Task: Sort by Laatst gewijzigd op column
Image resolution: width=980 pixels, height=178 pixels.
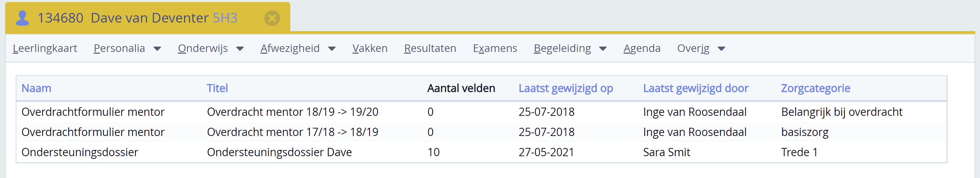Action: (566, 88)
